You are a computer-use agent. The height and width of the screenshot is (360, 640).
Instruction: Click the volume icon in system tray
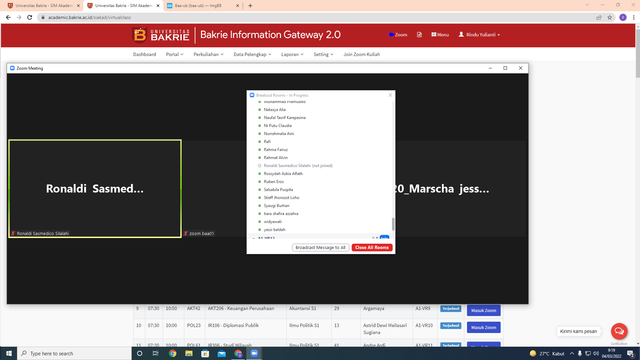[x=596, y=353]
